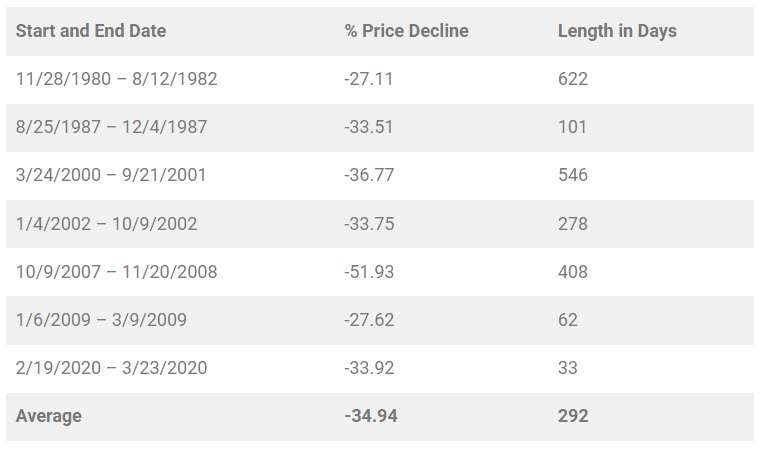Click the -33.92 decline value
Image resolution: width=761 pixels, height=449 pixels.
pos(368,368)
